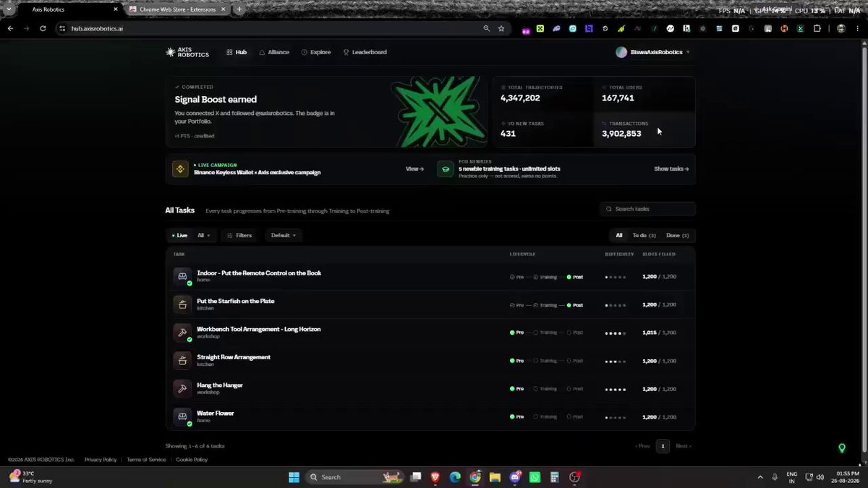Open Chrome extensions puzzle icon
The height and width of the screenshot is (488, 868).
click(817, 28)
